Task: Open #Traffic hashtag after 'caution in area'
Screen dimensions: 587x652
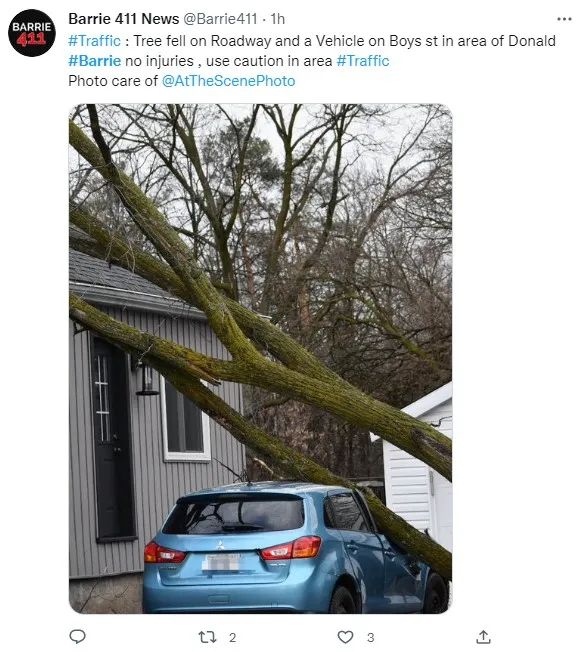Action: pyautogui.click(x=363, y=61)
